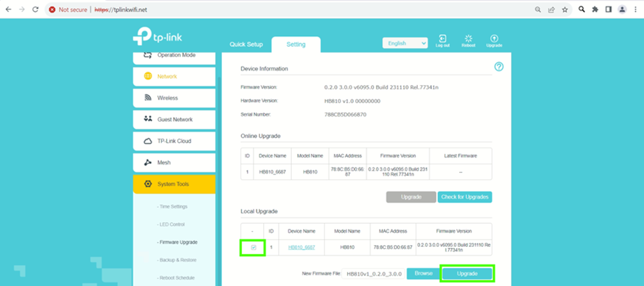Screen dimensions: 644x286
Task: Share this page using the share icon
Action: [x=552, y=9]
